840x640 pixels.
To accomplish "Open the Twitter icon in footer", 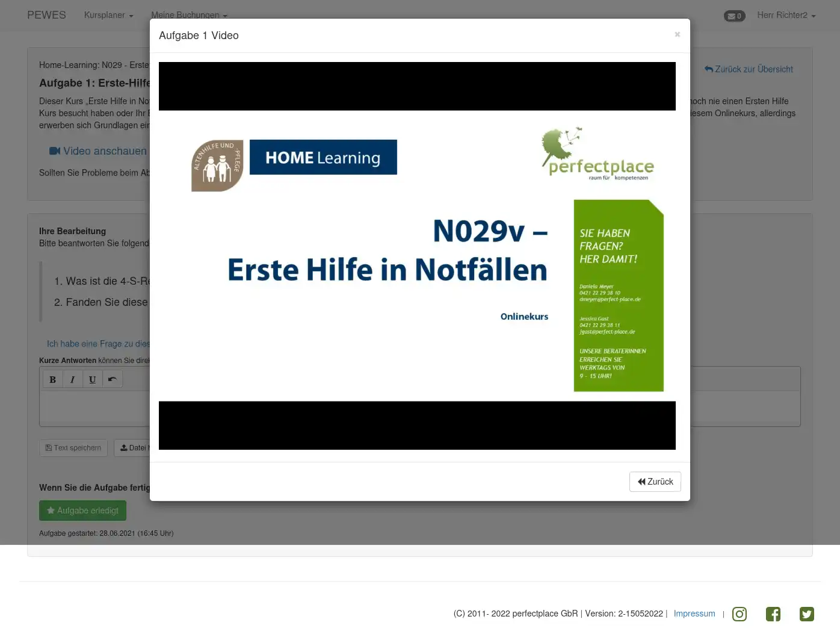I will tap(807, 614).
